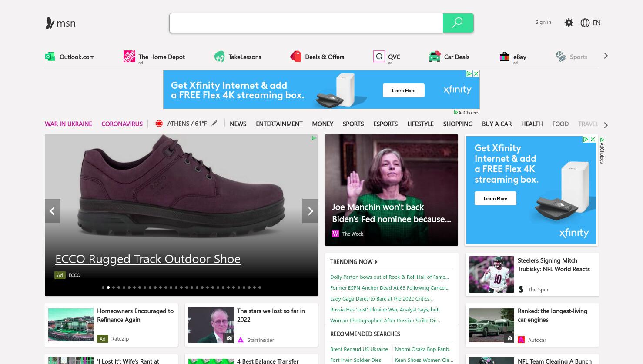643x364 pixels.
Task: Click the QVC icon
Action: (x=379, y=57)
